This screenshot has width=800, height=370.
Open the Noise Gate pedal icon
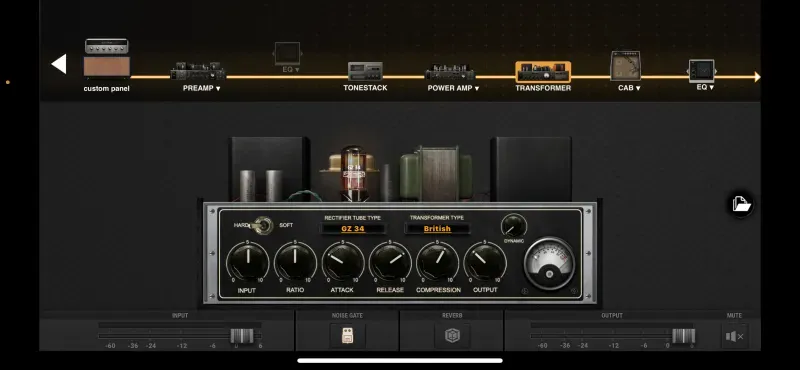(347, 336)
